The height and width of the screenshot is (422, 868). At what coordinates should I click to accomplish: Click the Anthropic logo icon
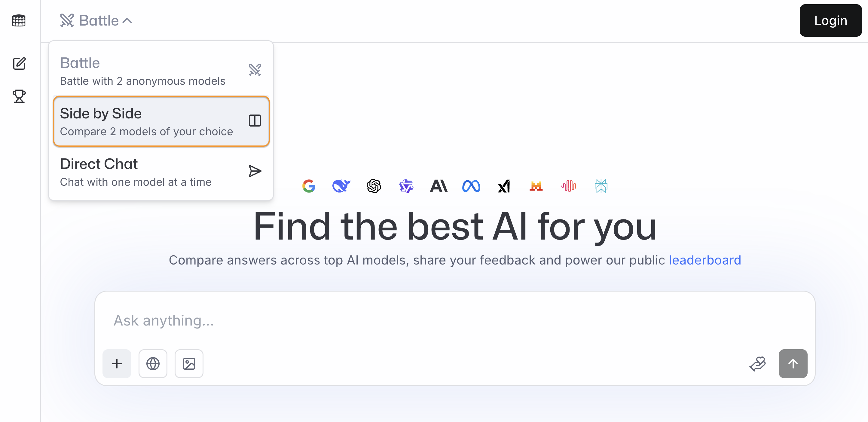coord(439,186)
